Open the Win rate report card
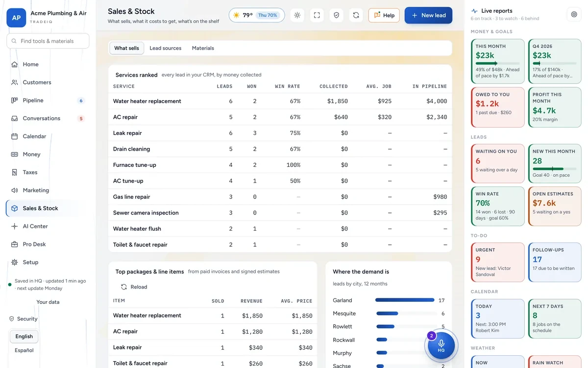The image size is (588, 368). pyautogui.click(x=498, y=206)
